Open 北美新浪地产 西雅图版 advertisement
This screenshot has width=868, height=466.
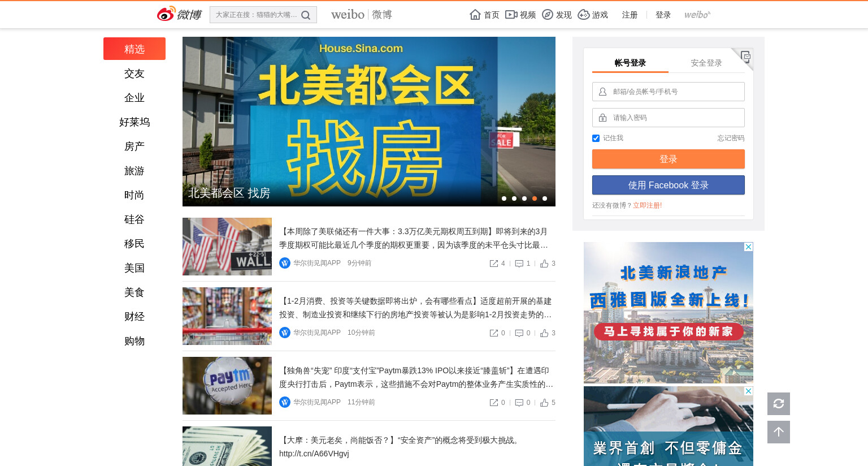(x=669, y=313)
